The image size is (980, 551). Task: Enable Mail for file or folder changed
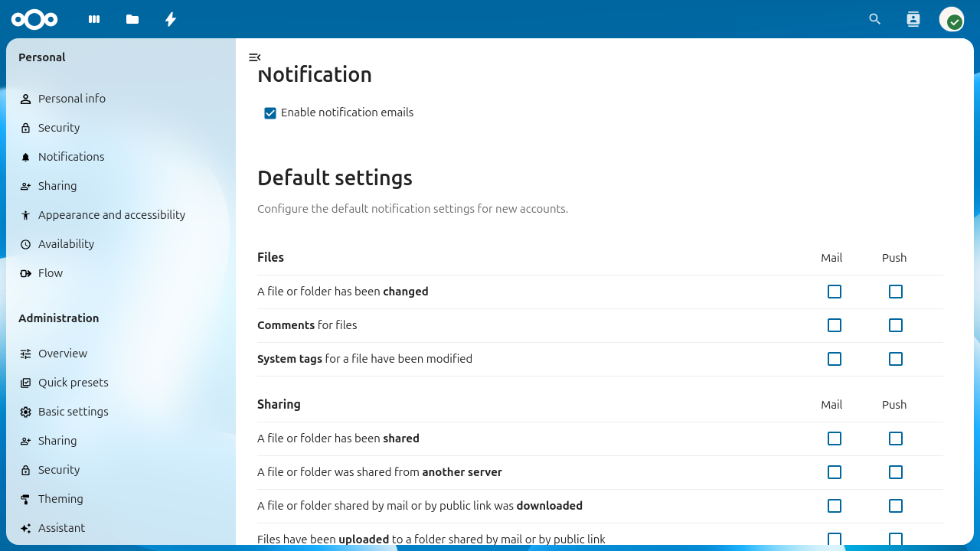pos(835,292)
